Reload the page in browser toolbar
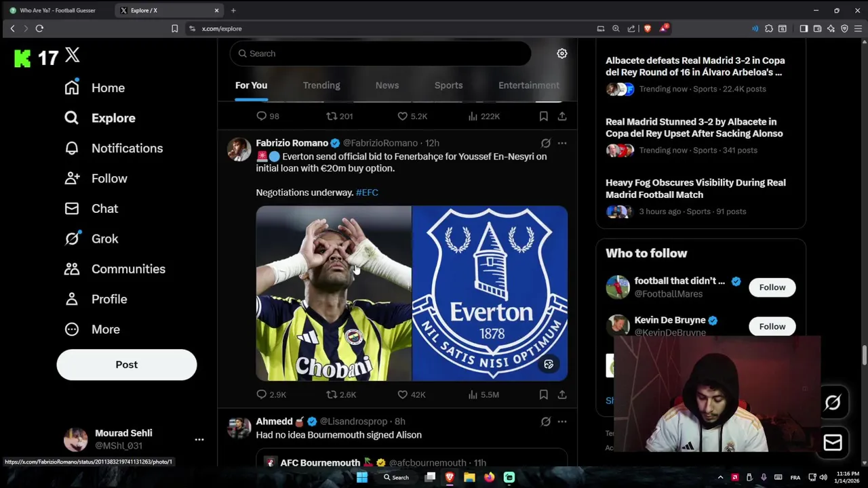The width and height of the screenshot is (868, 488). pos(39,28)
